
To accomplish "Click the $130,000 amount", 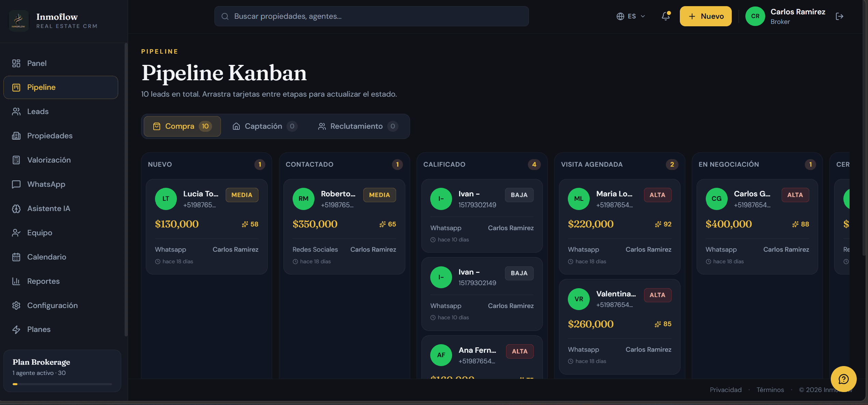I will pos(177,224).
